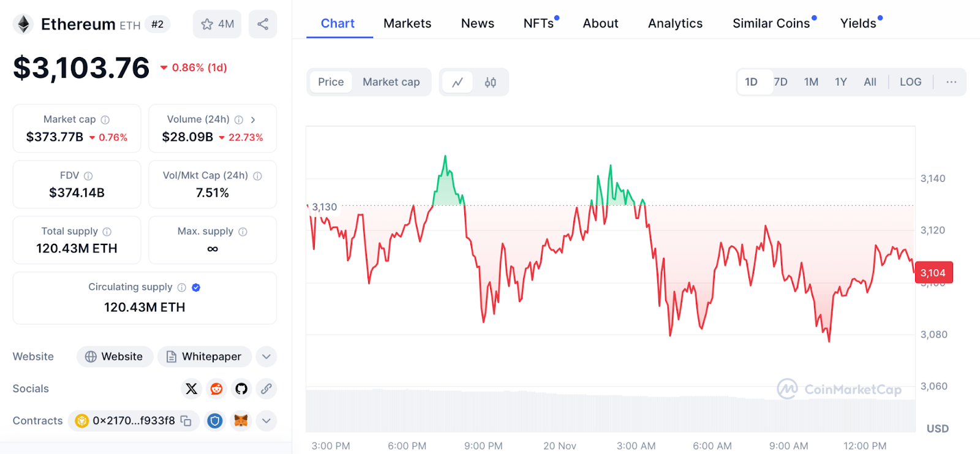Image resolution: width=980 pixels, height=454 pixels.
Task: Add Ethereum to watchlist with star button
Action: [217, 25]
